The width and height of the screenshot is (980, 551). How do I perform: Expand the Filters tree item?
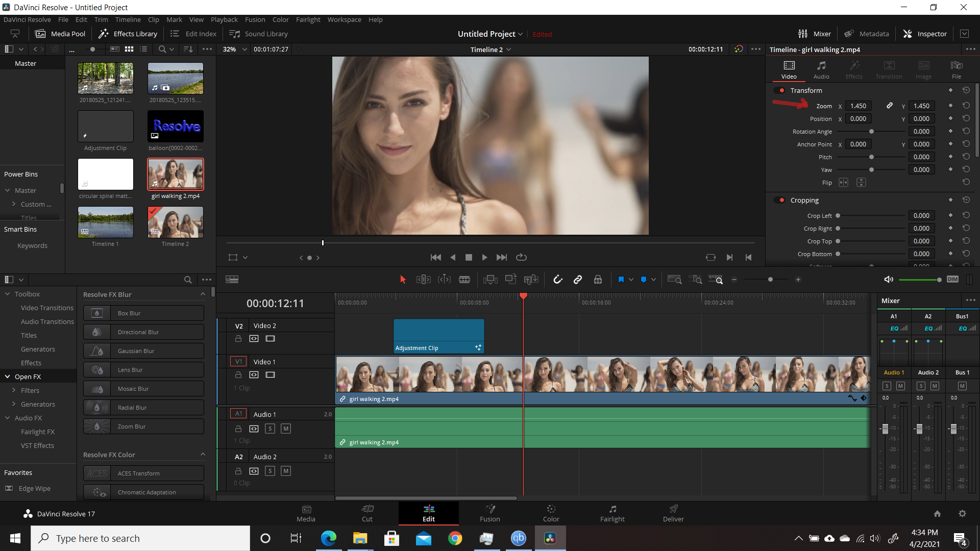pos(14,390)
